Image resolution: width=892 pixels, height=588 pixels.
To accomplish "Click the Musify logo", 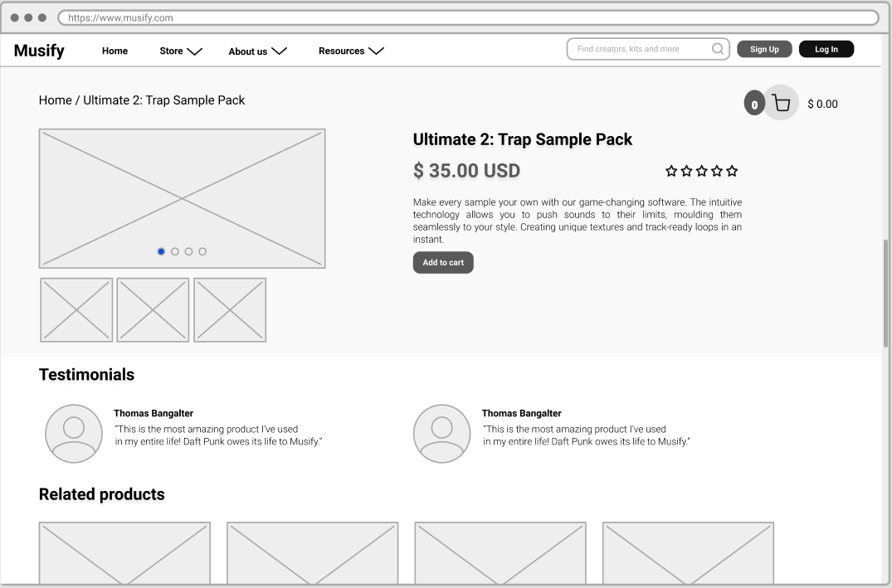I will click(39, 51).
